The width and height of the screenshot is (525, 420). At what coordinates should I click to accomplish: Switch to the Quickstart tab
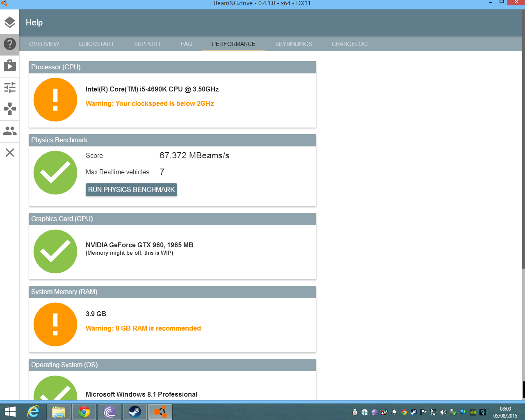[96, 44]
